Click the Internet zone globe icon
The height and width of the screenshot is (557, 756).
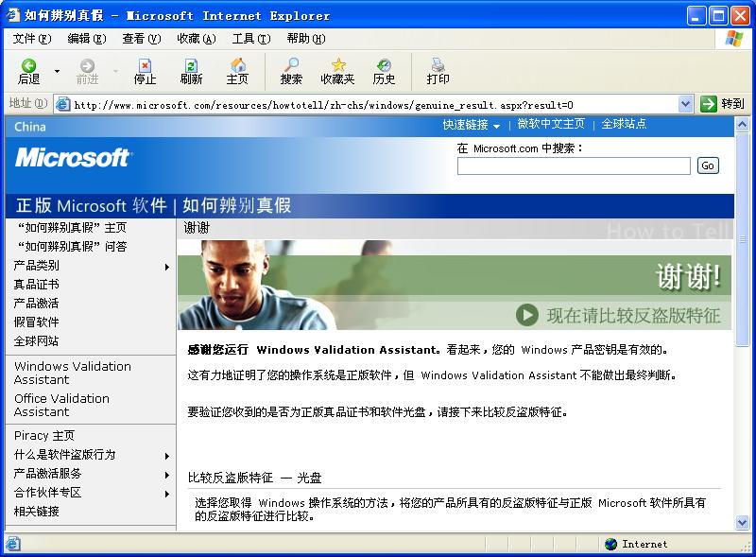point(610,544)
